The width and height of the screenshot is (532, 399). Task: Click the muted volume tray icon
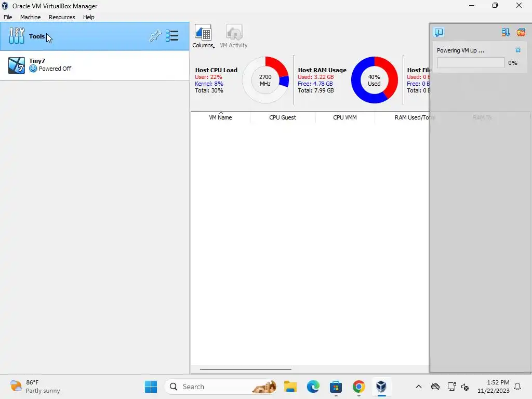465,387
